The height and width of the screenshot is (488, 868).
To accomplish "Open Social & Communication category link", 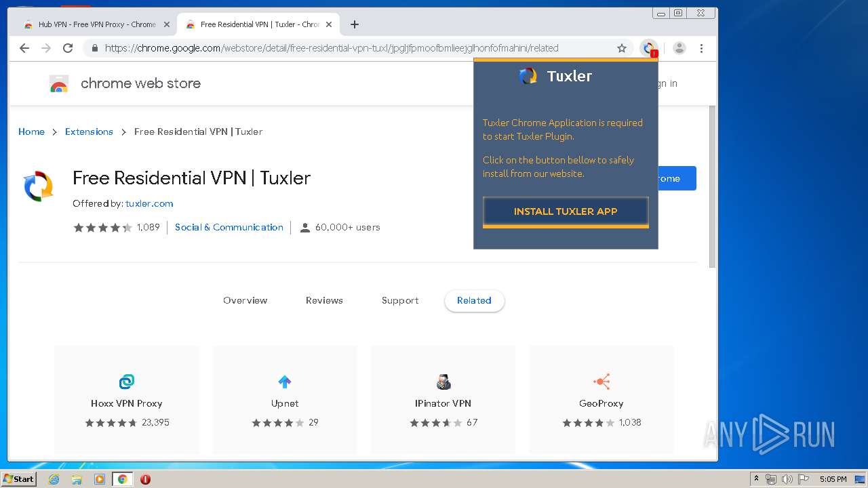I will click(x=229, y=227).
